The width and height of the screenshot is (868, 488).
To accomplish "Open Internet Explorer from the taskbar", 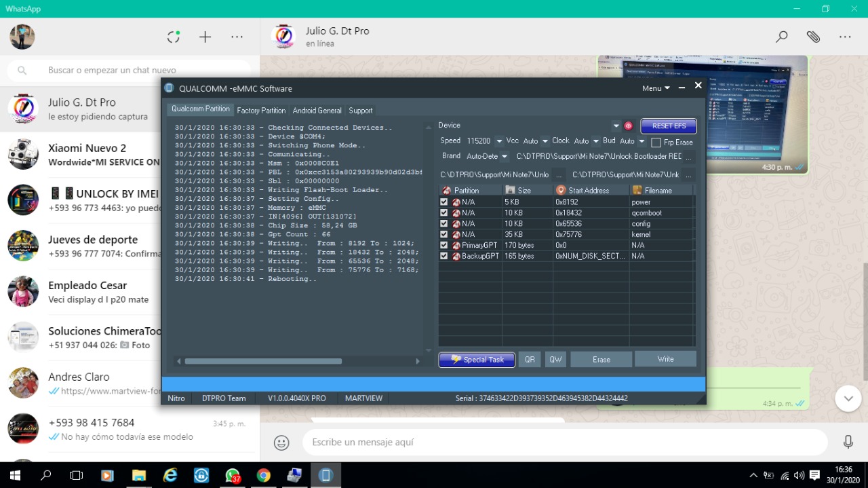I will [x=170, y=475].
